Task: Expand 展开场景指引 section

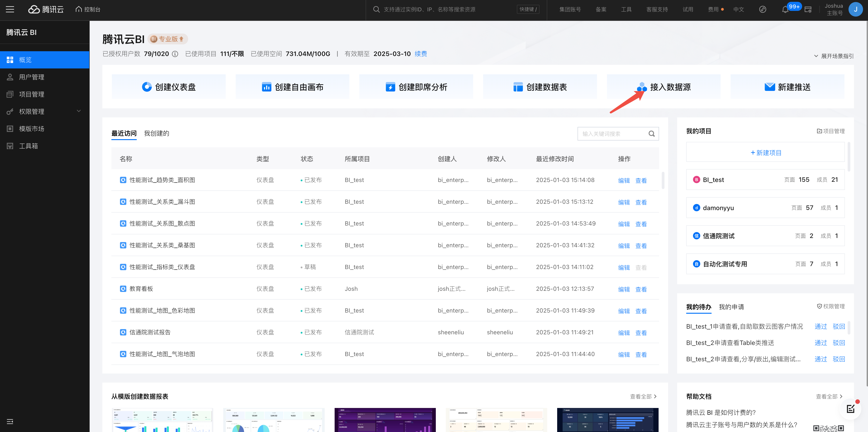Action: pos(833,56)
